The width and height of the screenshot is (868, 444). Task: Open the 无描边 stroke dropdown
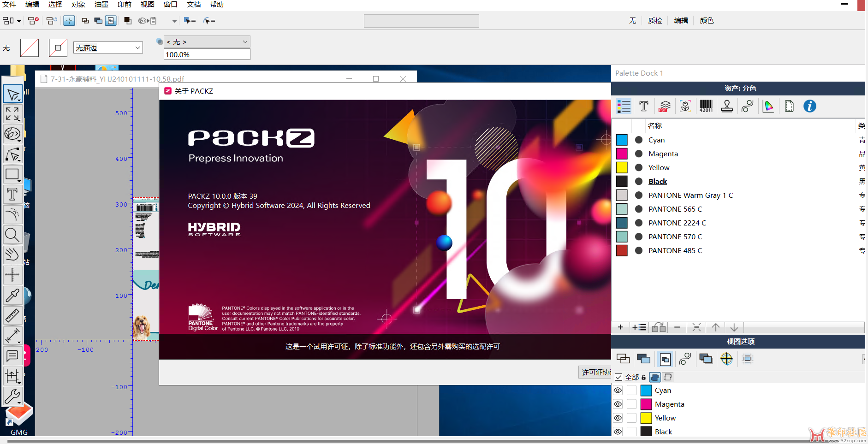click(108, 48)
